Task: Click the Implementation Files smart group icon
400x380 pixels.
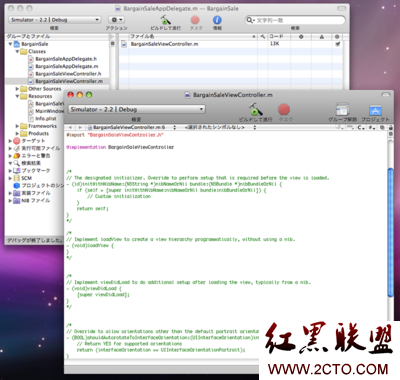Action: point(17,193)
